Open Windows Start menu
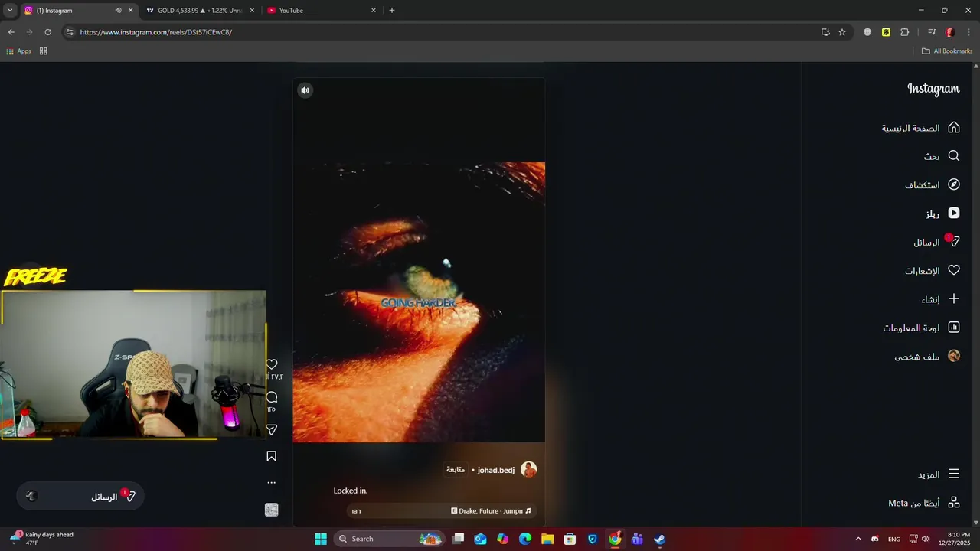The height and width of the screenshot is (551, 980). pyautogui.click(x=321, y=539)
